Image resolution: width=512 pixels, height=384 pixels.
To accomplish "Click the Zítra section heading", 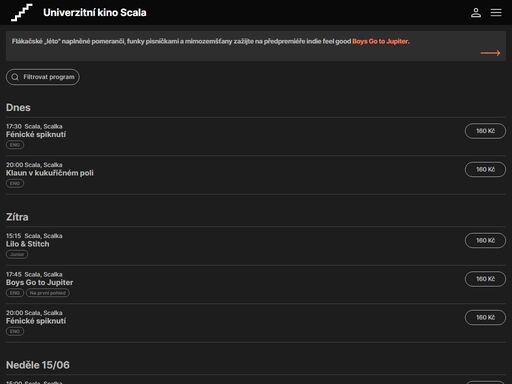I will tap(17, 217).
